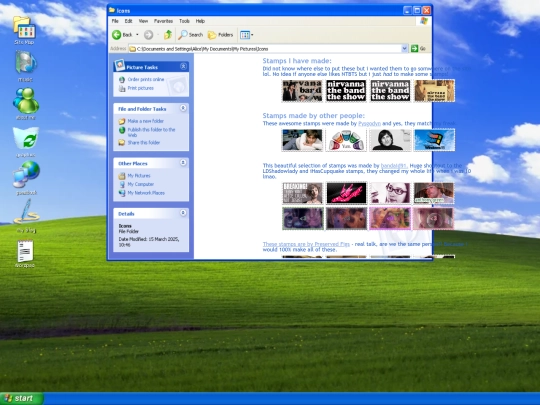Image resolution: width=540 pixels, height=405 pixels.
Task: Click the Start button
Action: pyautogui.click(x=21, y=398)
